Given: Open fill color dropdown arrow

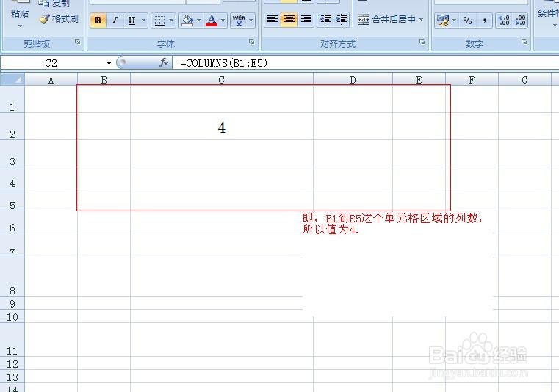Looking at the screenshot, I should [199, 21].
